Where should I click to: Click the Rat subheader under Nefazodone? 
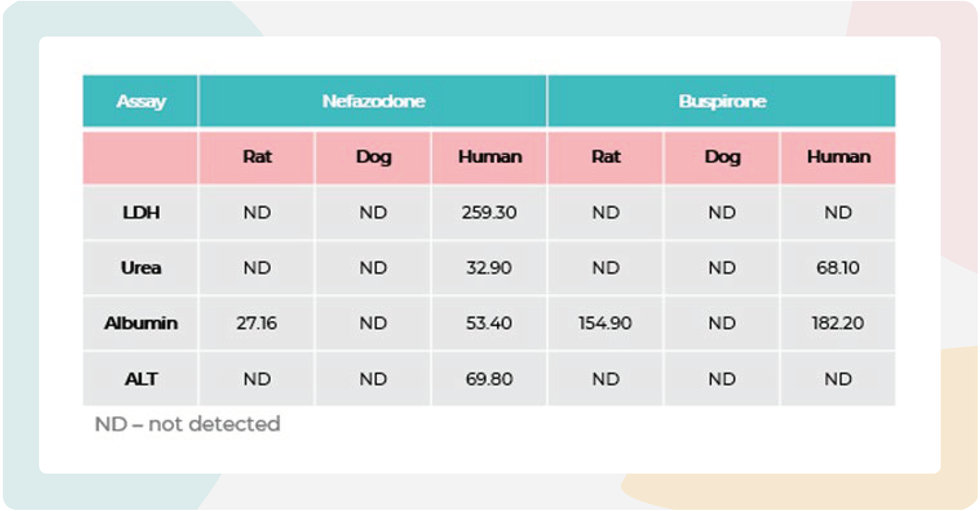[x=257, y=157]
